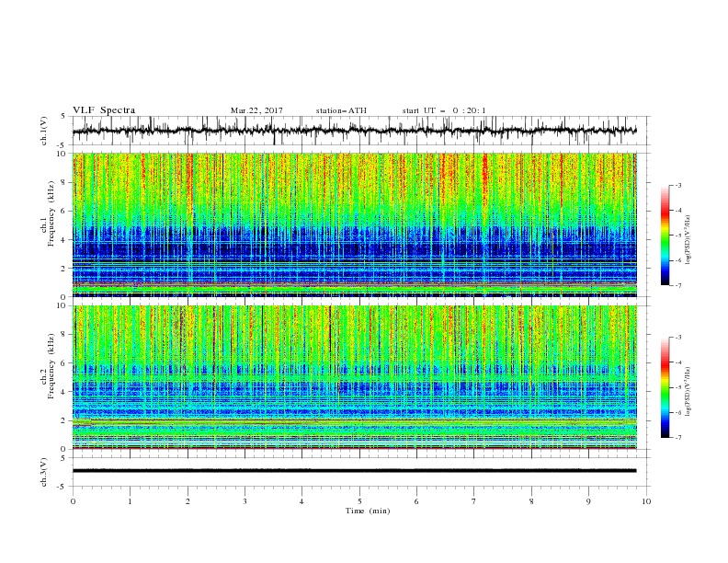Click the "2" kHz tick of ch.2 spectrogram
This screenshot has height=563, width=728.
coord(64,420)
